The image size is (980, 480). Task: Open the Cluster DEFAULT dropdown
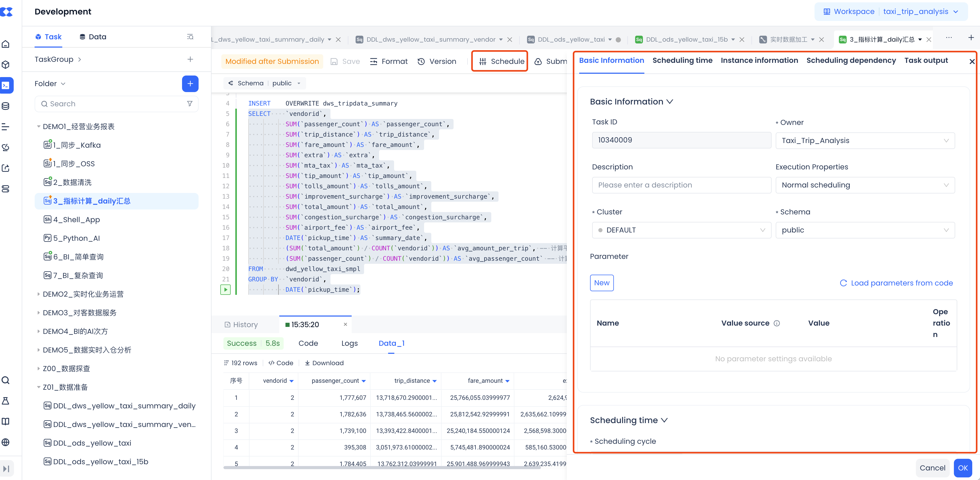tap(681, 230)
